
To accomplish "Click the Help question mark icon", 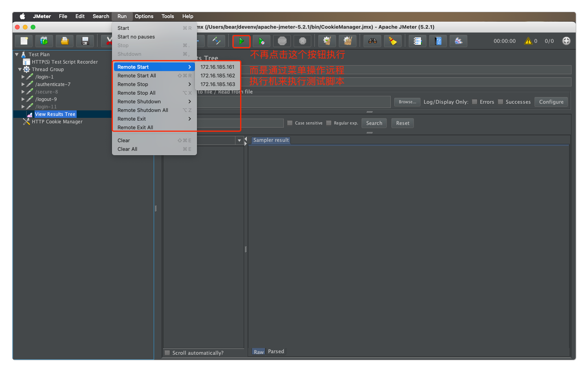I will 438,41.
